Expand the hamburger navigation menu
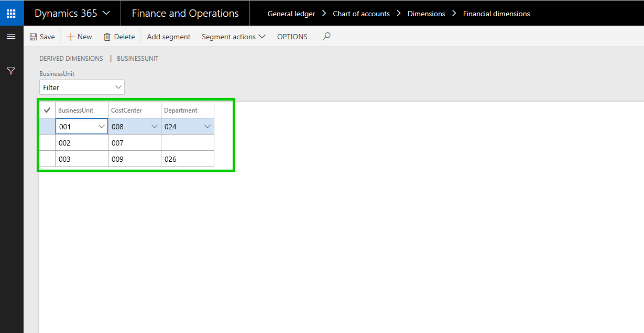 click(x=11, y=37)
